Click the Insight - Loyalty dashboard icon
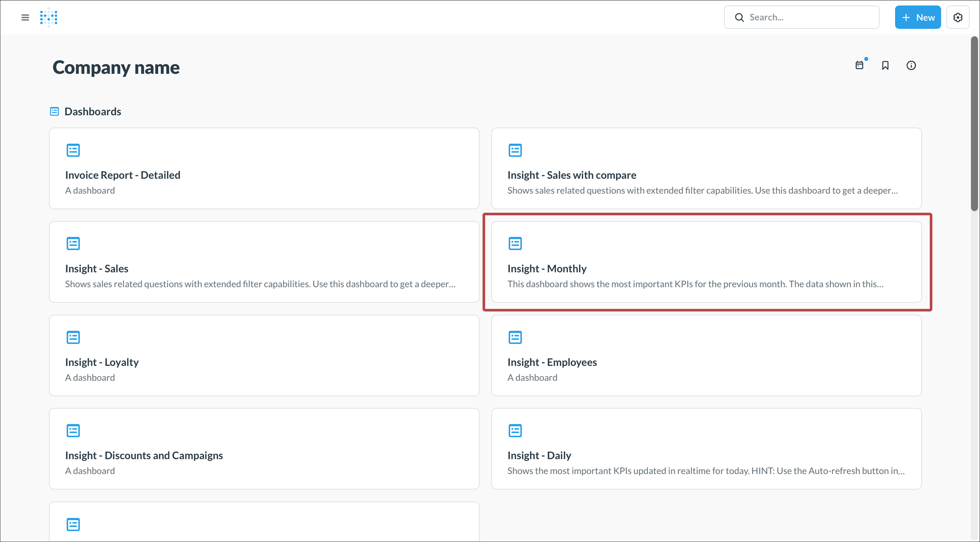The image size is (980, 542). [73, 337]
